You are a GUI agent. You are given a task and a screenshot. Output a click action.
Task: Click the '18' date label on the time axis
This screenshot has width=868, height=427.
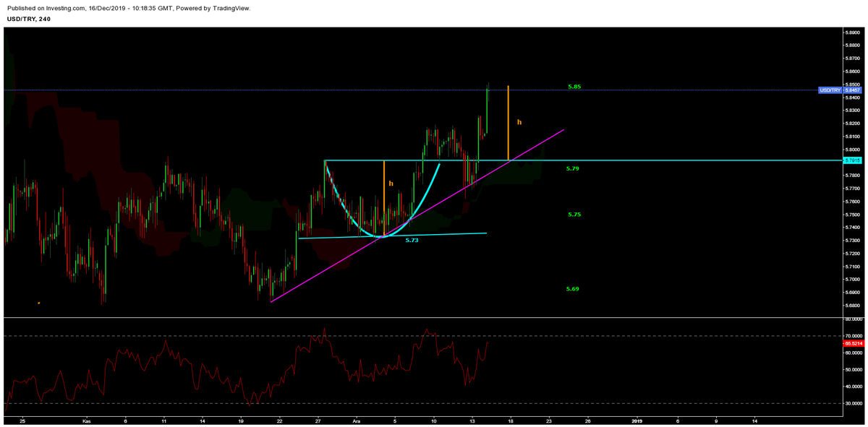(511, 420)
